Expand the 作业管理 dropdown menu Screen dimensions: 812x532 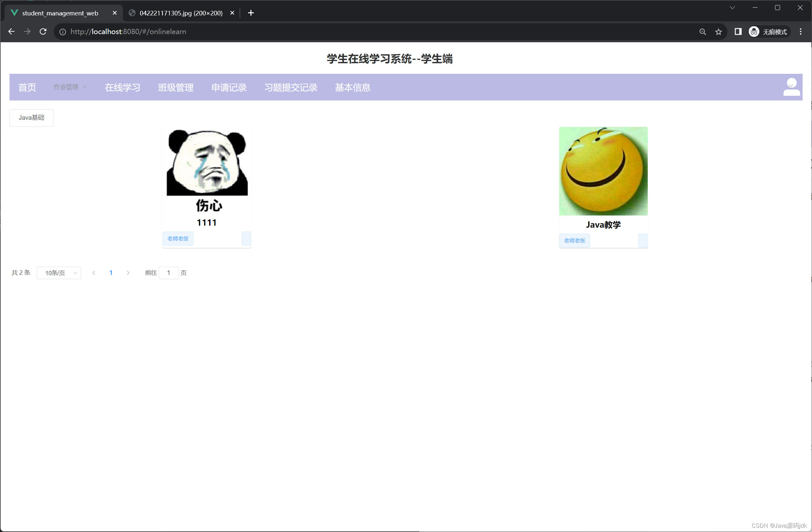click(x=70, y=88)
